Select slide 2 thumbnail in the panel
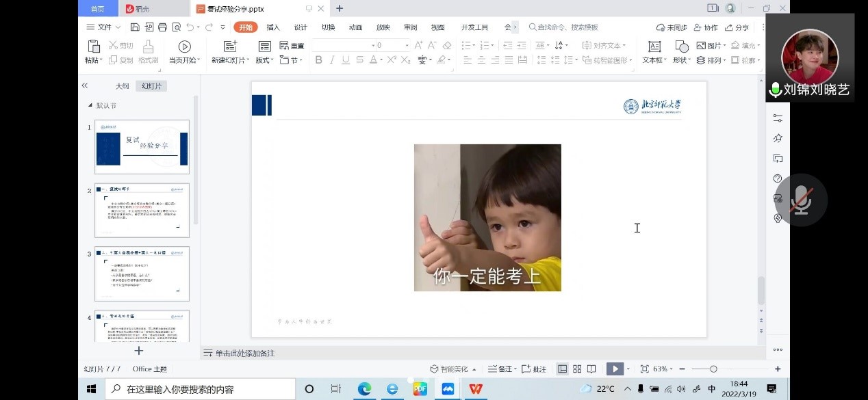The width and height of the screenshot is (868, 400). click(142, 210)
